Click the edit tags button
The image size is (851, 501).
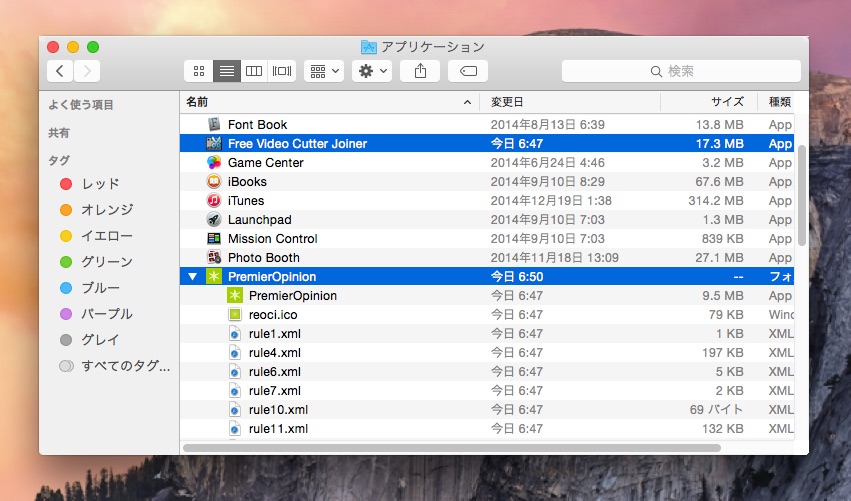tap(468, 71)
